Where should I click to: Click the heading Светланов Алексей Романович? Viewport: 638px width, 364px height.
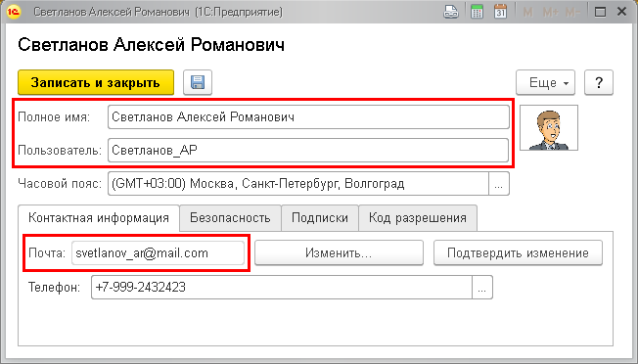click(151, 45)
